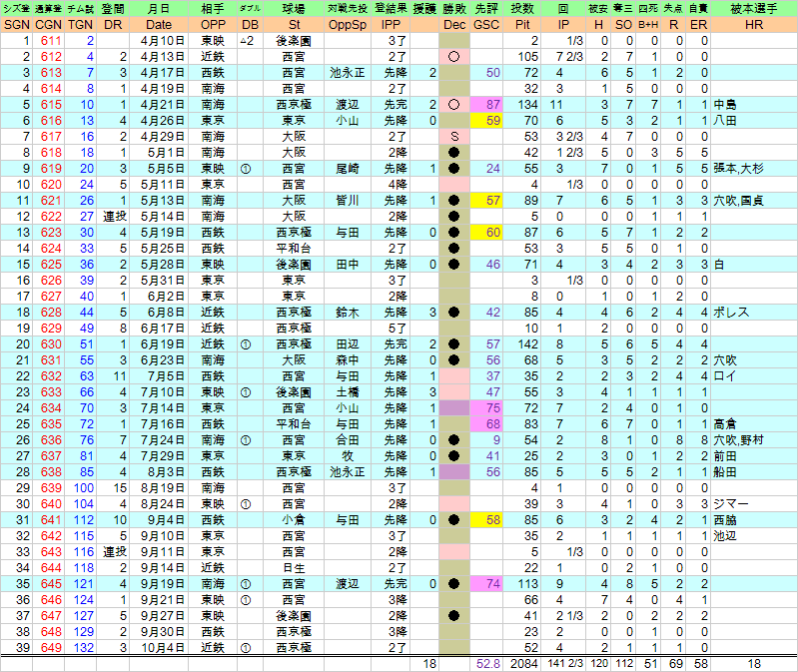Click average GSC total 52.8
Viewport: 798px width, 672px height.
pyautogui.click(x=488, y=664)
